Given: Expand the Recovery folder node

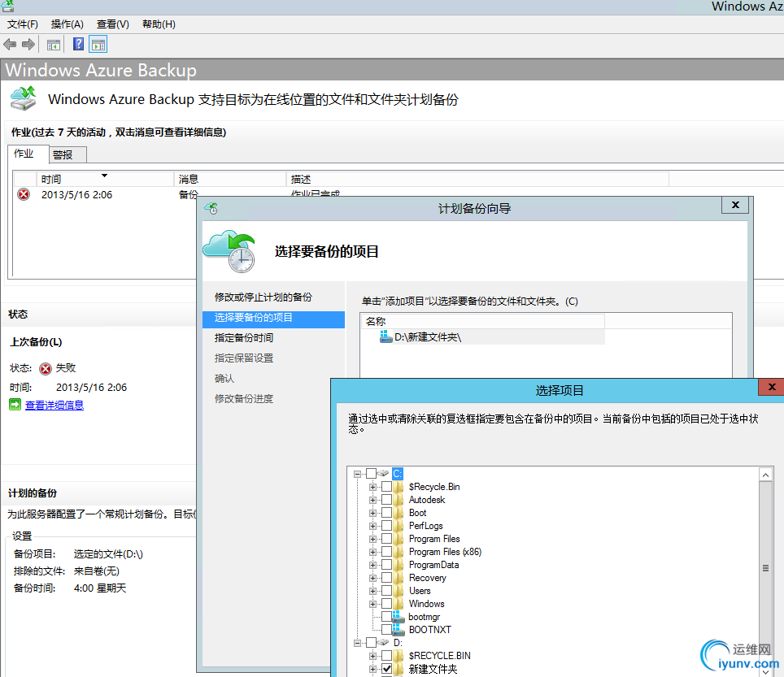Looking at the screenshot, I should coord(372,578).
